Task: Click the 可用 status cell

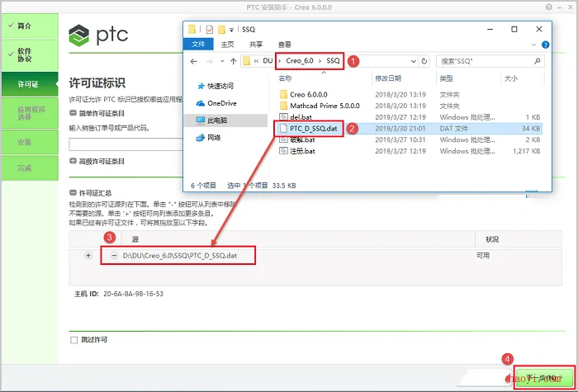Action: point(483,255)
